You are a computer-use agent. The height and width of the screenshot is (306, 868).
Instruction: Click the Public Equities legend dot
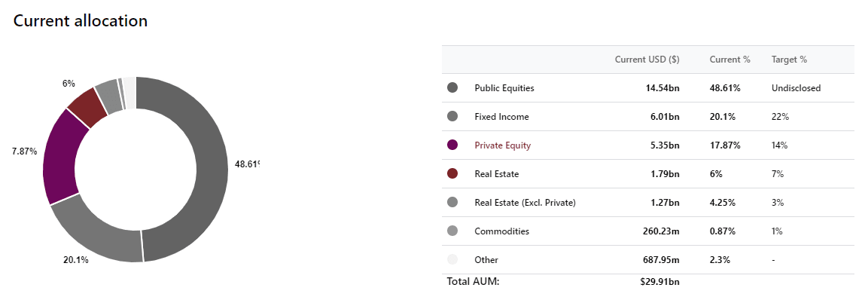coord(452,87)
